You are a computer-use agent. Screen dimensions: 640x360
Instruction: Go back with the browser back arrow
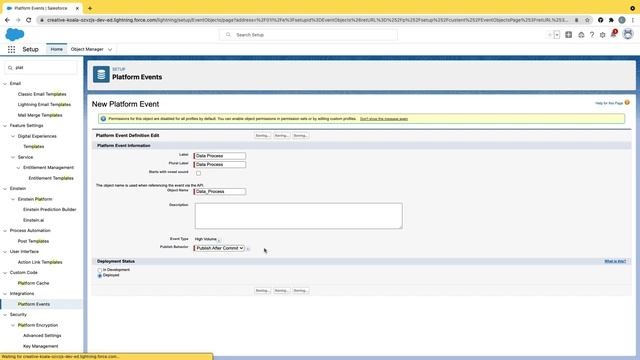(7, 20)
